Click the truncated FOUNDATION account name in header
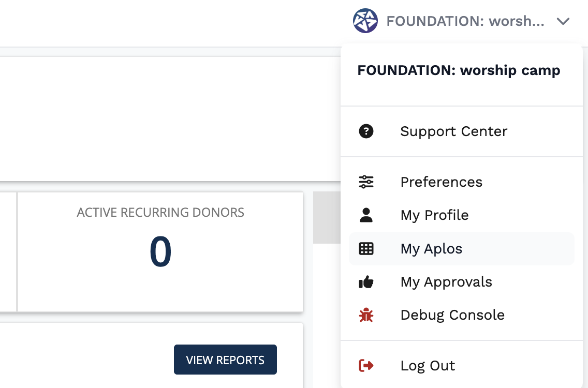This screenshot has height=388, width=588. pyautogui.click(x=465, y=21)
